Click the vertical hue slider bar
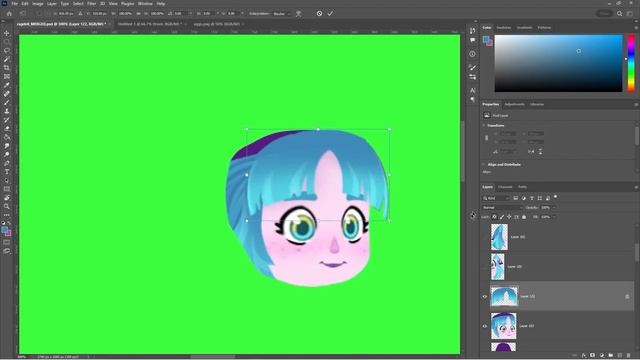The height and width of the screenshot is (360, 640). coord(631,63)
